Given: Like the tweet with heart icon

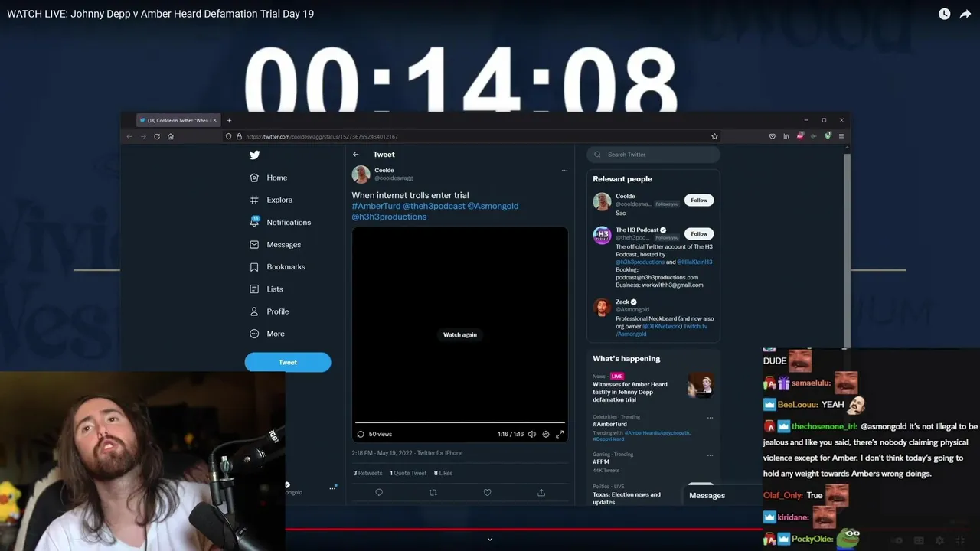Looking at the screenshot, I should coord(487,493).
